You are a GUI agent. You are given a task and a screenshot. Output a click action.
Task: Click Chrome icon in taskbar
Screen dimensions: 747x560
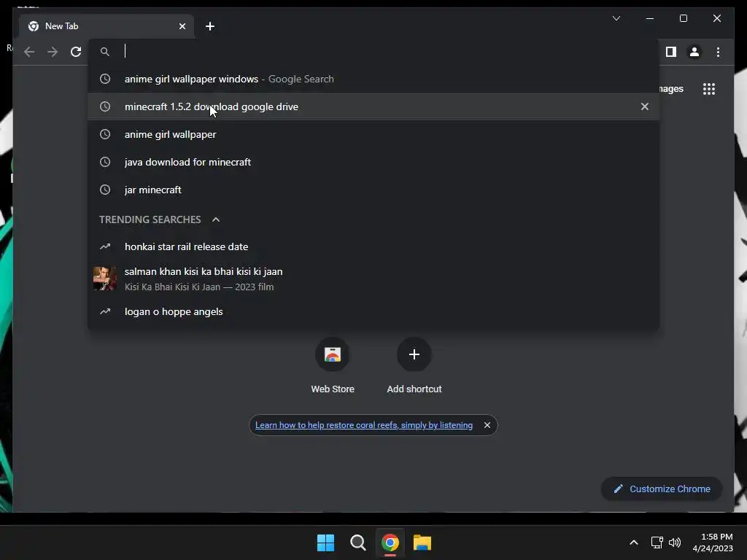click(390, 542)
